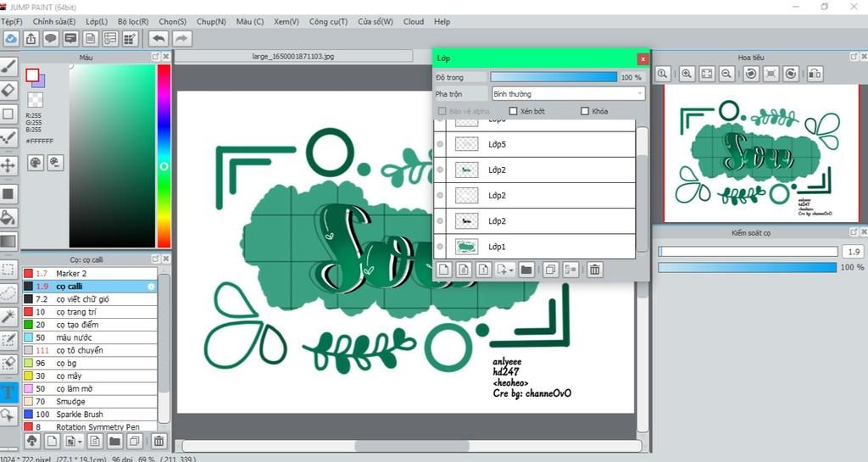
Task: Click the background lavender color swatch
Action: 39,82
